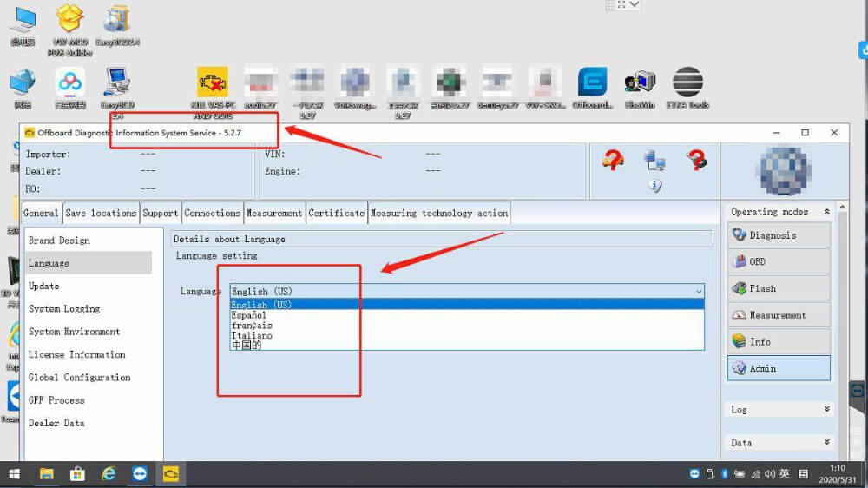Image resolution: width=868 pixels, height=488 pixels.
Task: Switch to the General tab
Action: coord(41,214)
